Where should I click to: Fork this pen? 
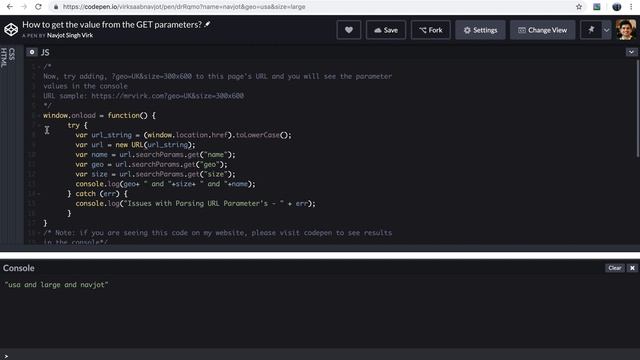[431, 30]
